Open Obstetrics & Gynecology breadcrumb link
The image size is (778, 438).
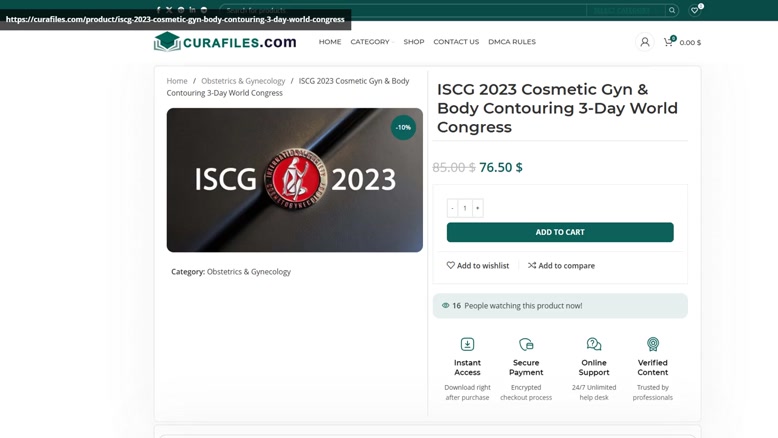pos(243,81)
